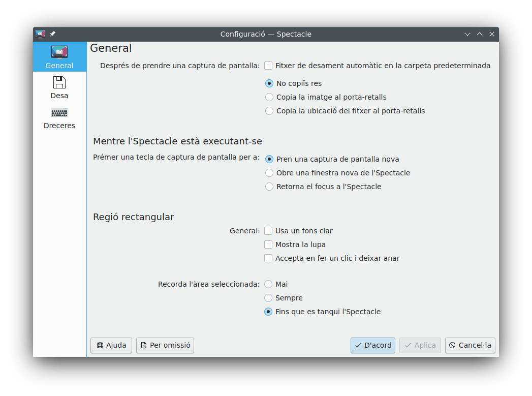Select Mai for remembering selected area
Screen dimensions: 532x396
tap(268, 284)
